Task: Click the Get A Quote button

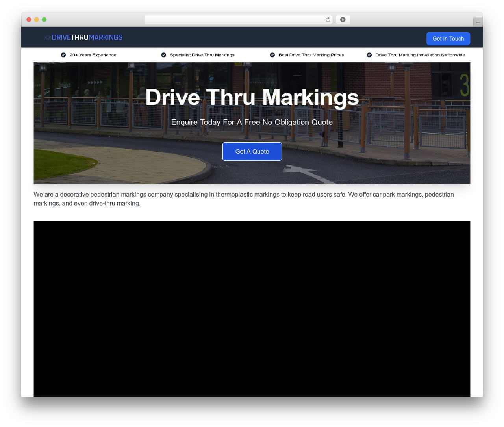Action: point(252,151)
